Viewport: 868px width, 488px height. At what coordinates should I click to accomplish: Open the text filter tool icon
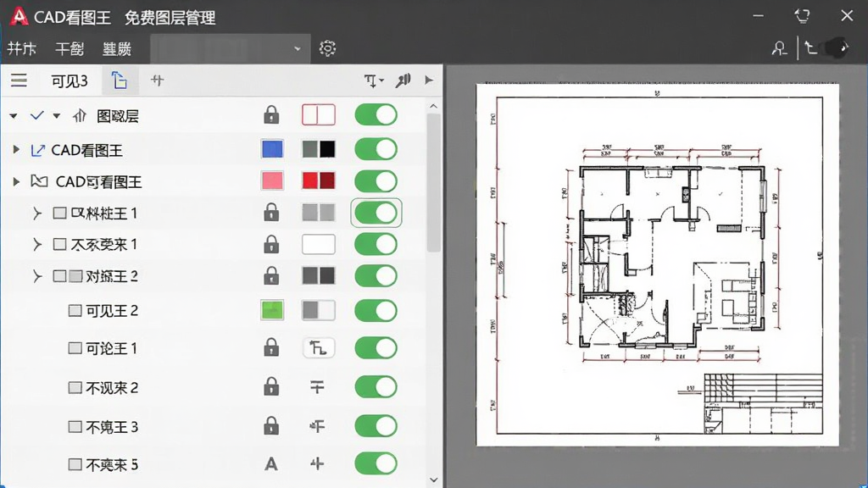tap(374, 80)
